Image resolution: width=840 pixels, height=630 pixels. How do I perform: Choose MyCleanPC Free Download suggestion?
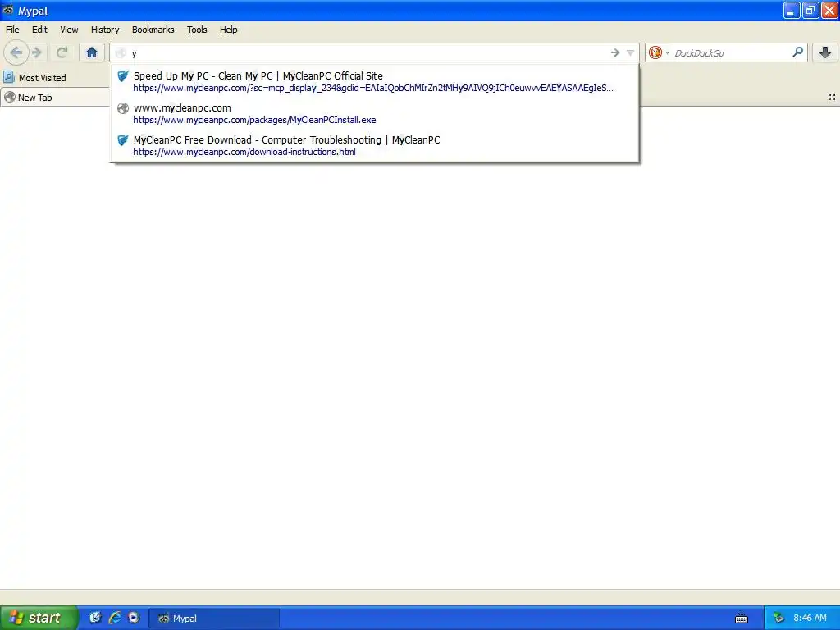coord(374,146)
